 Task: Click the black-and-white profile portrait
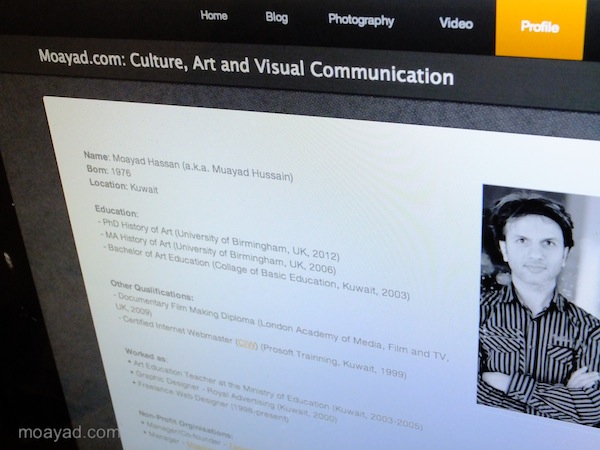click(538, 304)
